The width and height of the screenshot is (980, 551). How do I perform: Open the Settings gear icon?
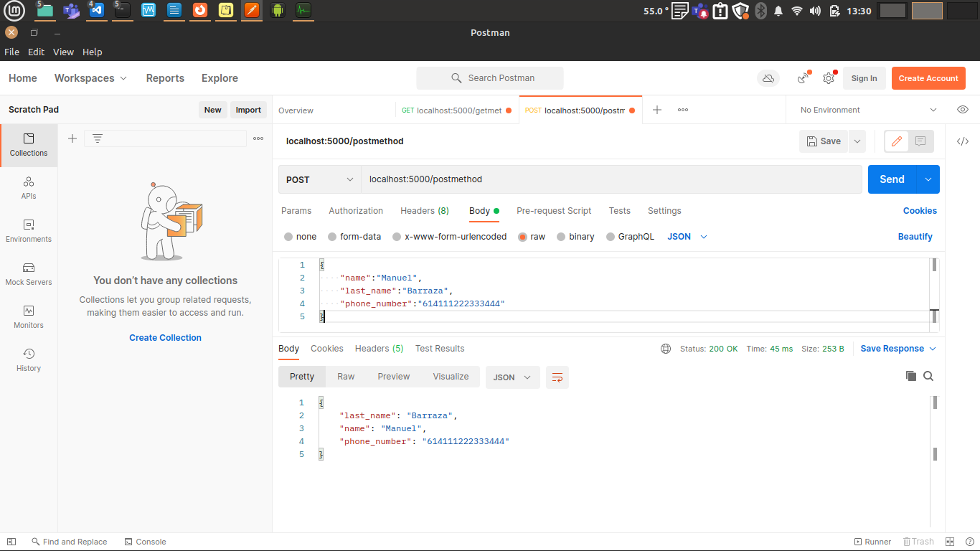point(829,78)
